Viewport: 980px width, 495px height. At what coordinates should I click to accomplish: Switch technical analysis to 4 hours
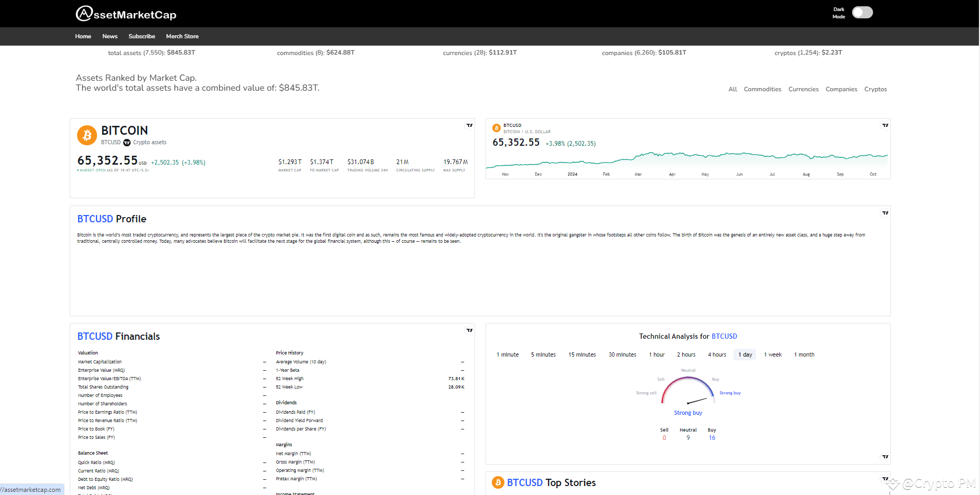coord(717,354)
